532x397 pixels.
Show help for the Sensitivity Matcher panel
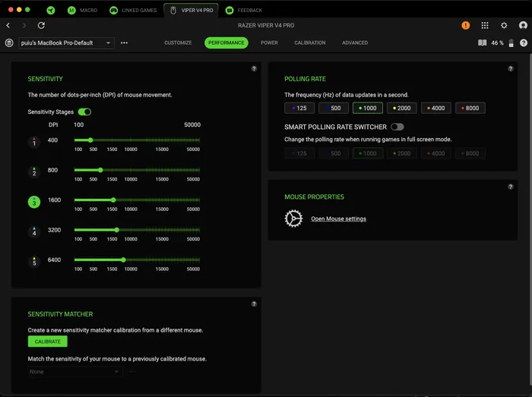click(x=254, y=304)
